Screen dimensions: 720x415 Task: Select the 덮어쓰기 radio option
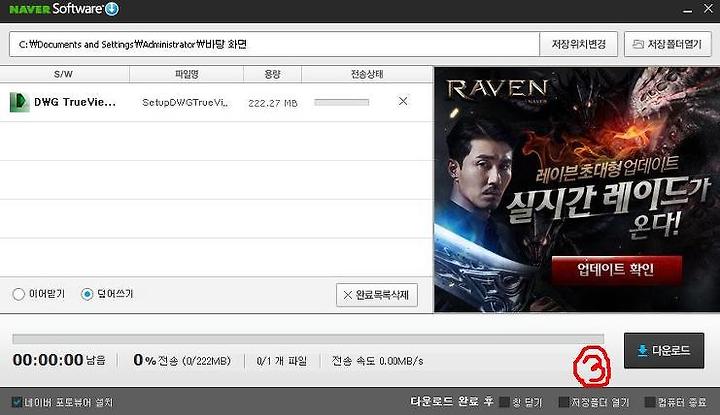tap(87, 294)
